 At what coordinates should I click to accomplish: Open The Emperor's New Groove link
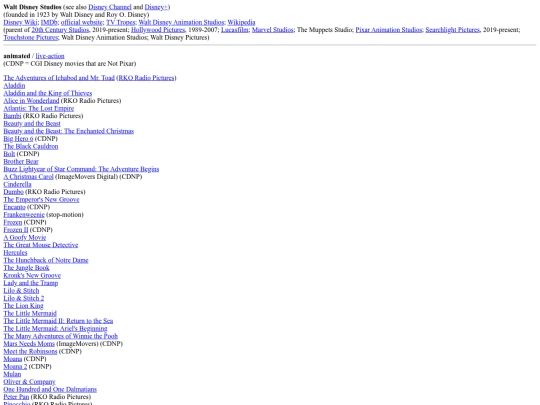41,199
